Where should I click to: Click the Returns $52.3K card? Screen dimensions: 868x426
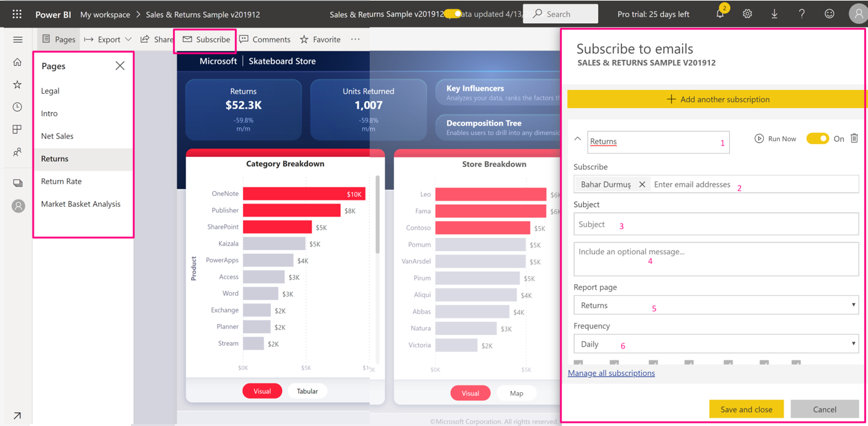[244, 109]
